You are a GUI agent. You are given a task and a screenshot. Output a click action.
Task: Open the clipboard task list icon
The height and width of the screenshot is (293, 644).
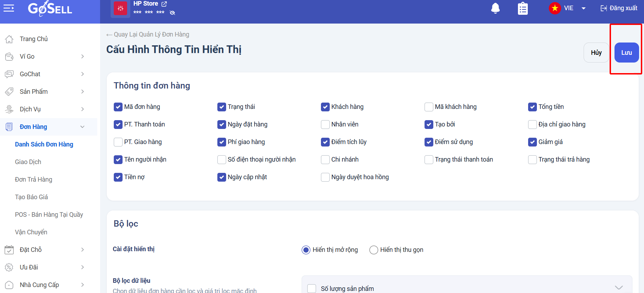(x=523, y=8)
